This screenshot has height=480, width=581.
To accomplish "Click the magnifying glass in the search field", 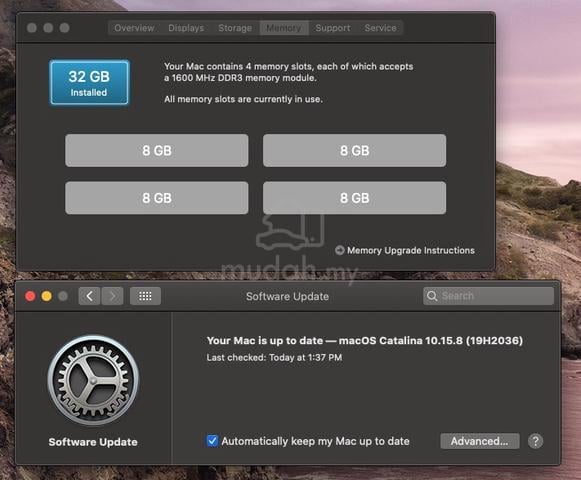I will click(x=432, y=296).
